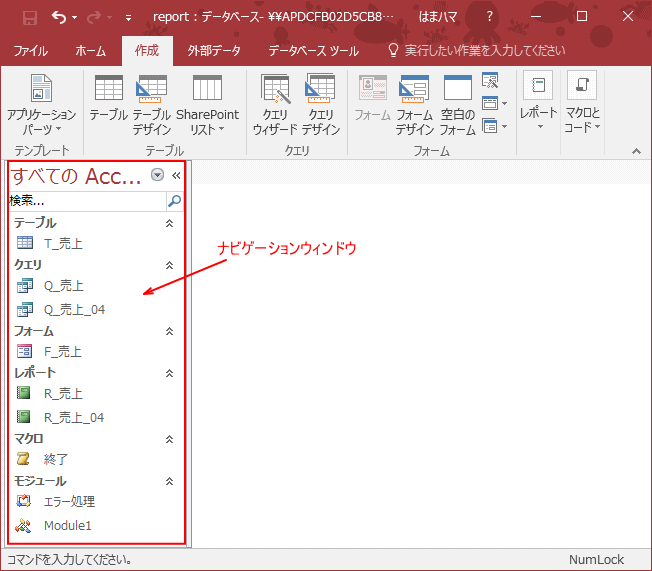Screen dimensions: 652x571
Task: Click the Undo arrow icon
Action: coord(59,17)
